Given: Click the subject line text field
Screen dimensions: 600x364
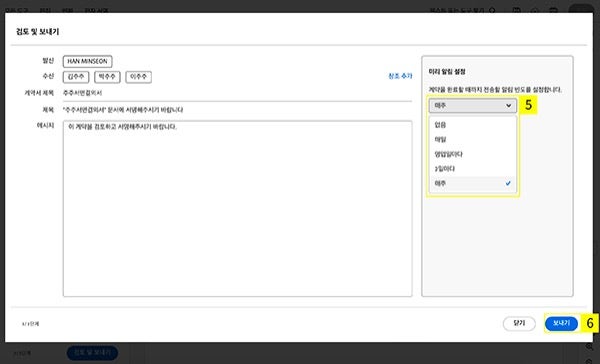Looking at the screenshot, I should pyautogui.click(x=238, y=110).
